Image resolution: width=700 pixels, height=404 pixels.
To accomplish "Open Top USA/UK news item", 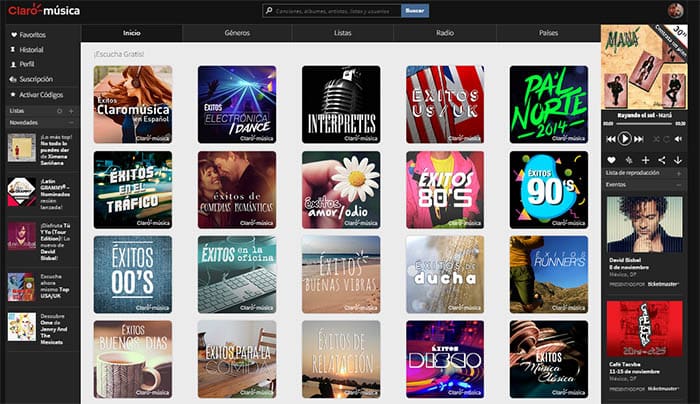I will point(40,287).
